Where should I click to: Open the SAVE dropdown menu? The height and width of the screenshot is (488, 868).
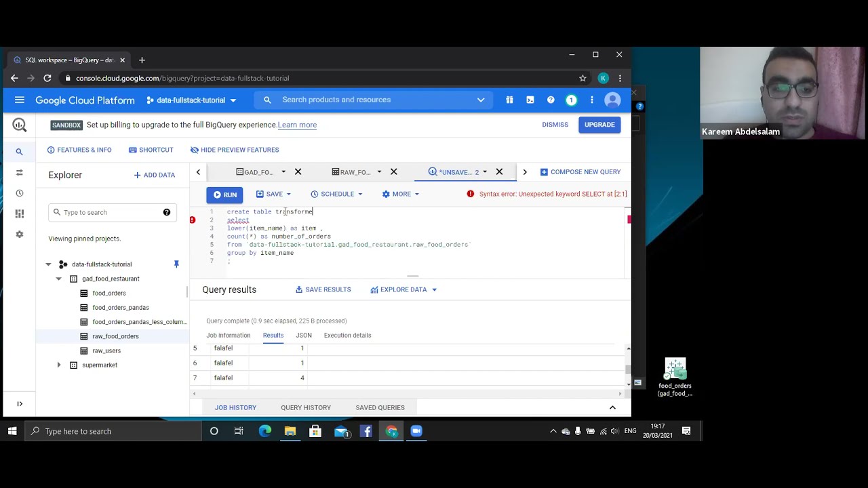(x=273, y=195)
